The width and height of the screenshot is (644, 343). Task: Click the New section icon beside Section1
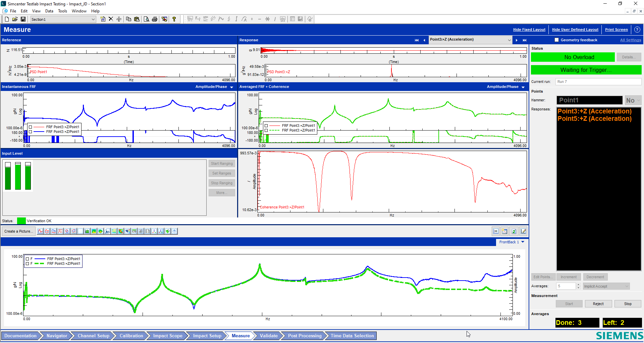pyautogui.click(x=103, y=19)
